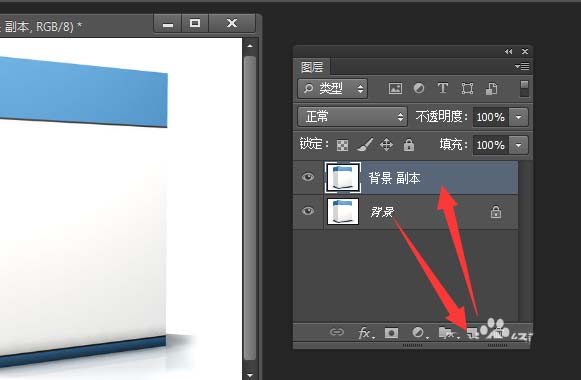This screenshot has height=380, width=581.
Task: Add a layer mask icon
Action: [x=391, y=333]
